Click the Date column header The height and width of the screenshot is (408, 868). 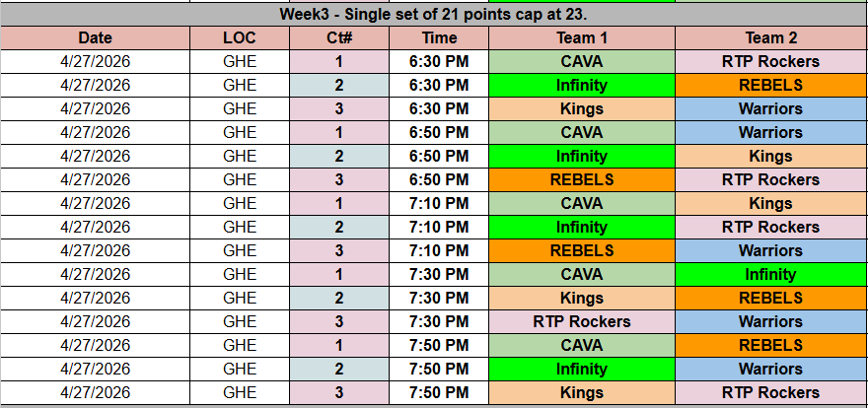96,38
